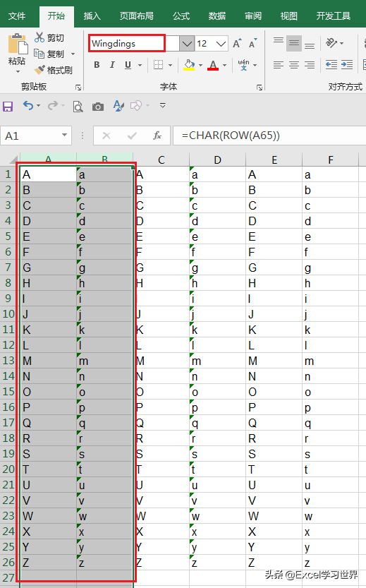Select column E header
Screen dimensions: 366x588
pyautogui.click(x=274, y=160)
